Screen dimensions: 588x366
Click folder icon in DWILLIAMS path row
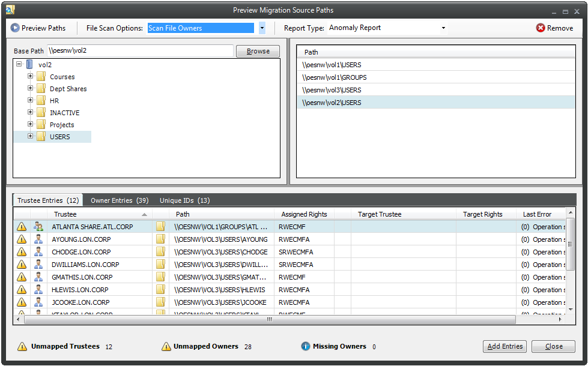pyautogui.click(x=160, y=265)
